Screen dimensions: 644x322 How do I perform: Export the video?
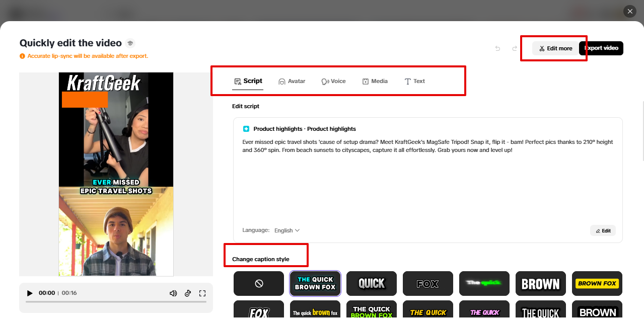pyautogui.click(x=601, y=48)
